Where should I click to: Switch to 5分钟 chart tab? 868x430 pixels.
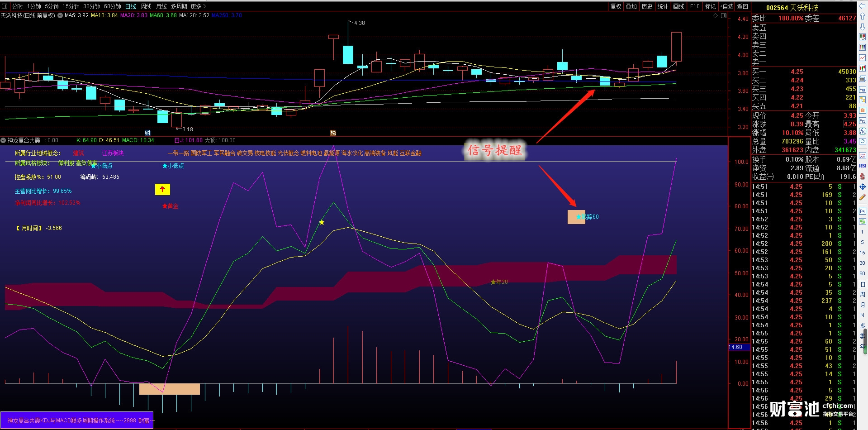[x=52, y=6]
